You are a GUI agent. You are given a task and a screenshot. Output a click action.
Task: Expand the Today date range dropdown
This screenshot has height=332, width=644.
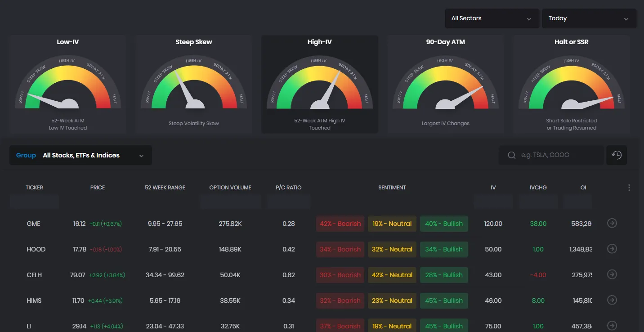589,18
